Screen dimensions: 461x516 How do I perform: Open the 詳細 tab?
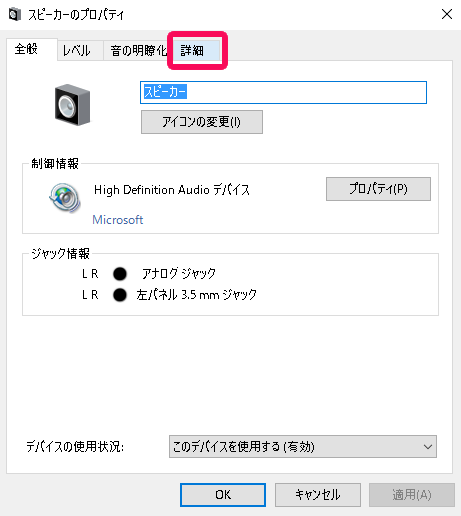pos(197,51)
